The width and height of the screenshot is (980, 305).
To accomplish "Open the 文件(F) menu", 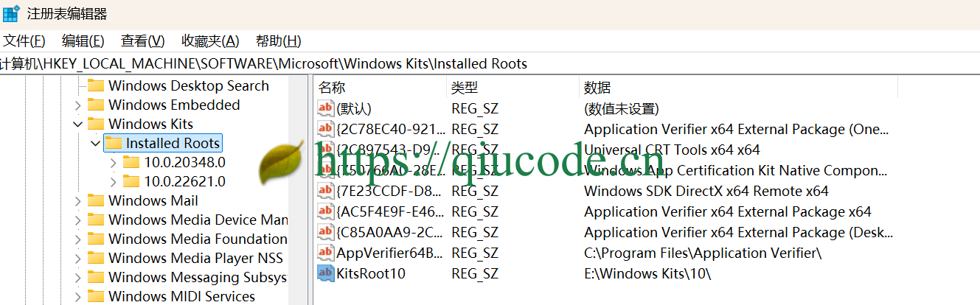I will pyautogui.click(x=24, y=41).
